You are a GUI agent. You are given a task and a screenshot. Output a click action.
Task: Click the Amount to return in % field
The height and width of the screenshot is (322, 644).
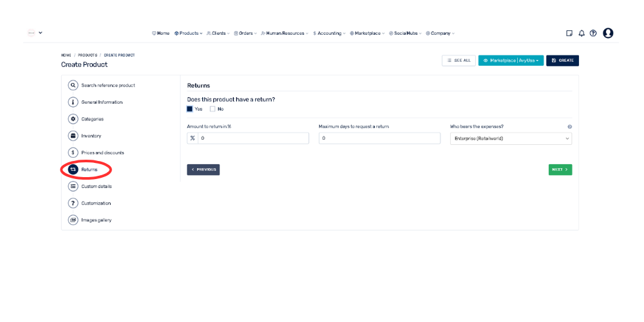coord(253,138)
